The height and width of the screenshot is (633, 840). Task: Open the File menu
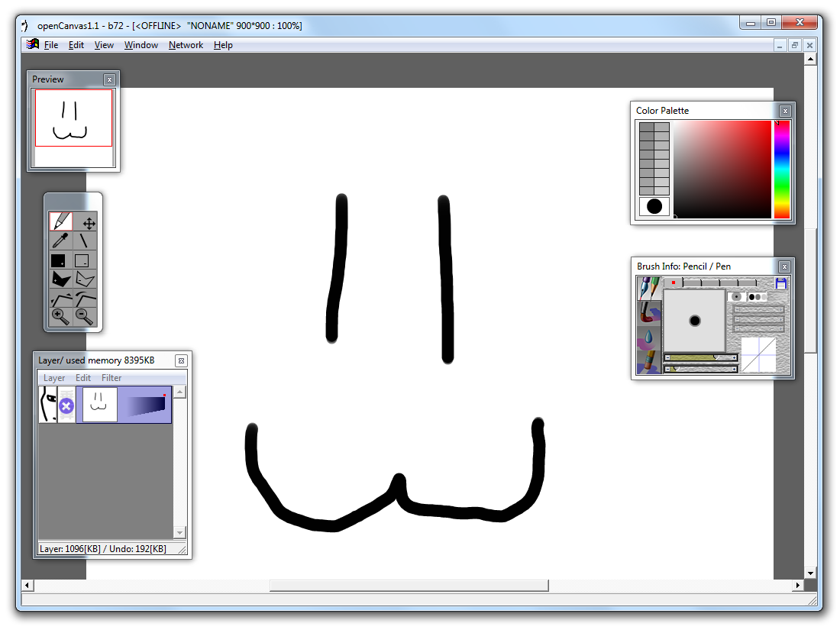(x=51, y=45)
